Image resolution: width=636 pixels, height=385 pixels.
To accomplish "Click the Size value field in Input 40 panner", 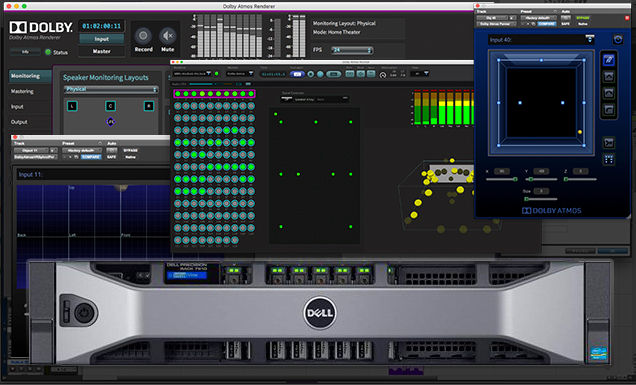I will click(x=541, y=191).
